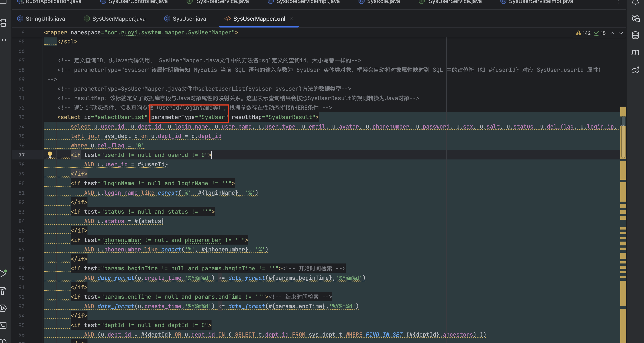Open the Terminal tool window

point(3,325)
